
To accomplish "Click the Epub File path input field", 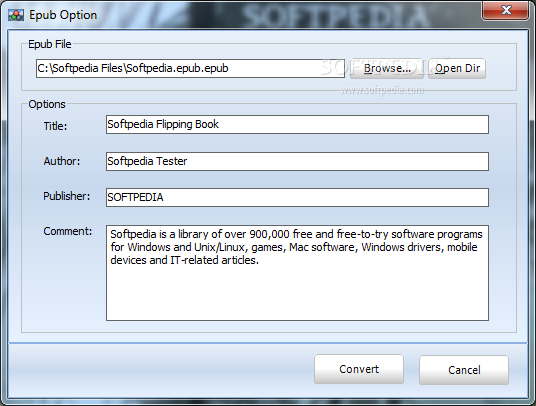I will [x=190, y=68].
